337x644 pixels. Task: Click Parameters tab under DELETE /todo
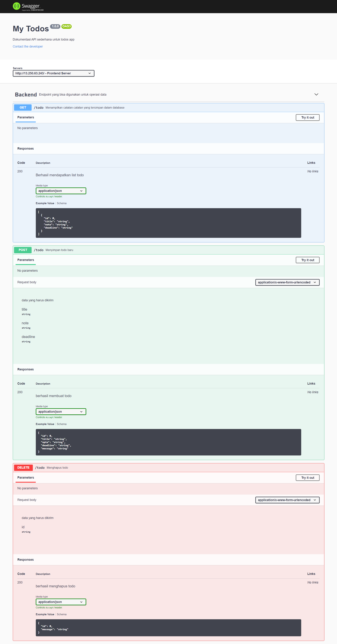25,478
